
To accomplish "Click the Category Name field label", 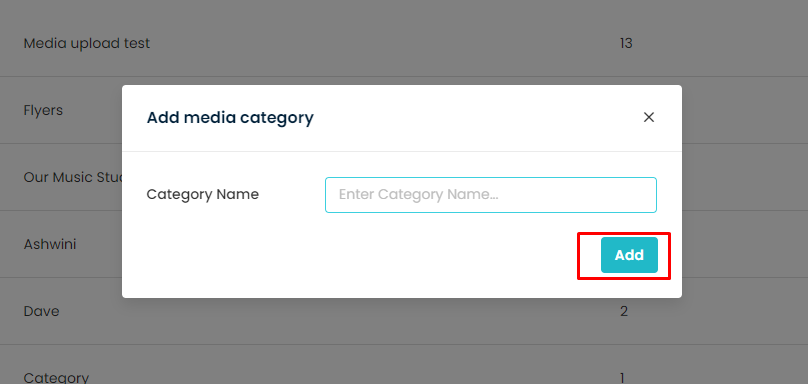I will (203, 194).
